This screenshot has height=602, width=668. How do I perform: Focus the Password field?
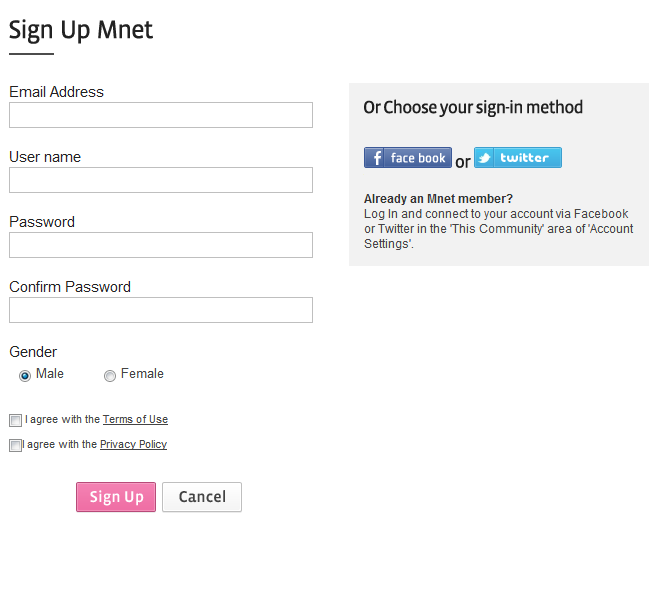point(161,245)
